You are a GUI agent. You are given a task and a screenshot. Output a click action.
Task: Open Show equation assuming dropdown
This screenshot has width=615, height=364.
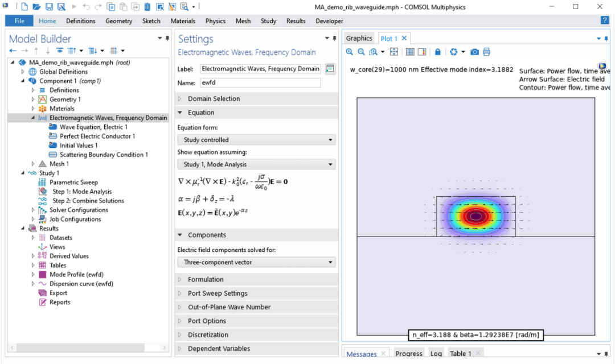point(256,164)
